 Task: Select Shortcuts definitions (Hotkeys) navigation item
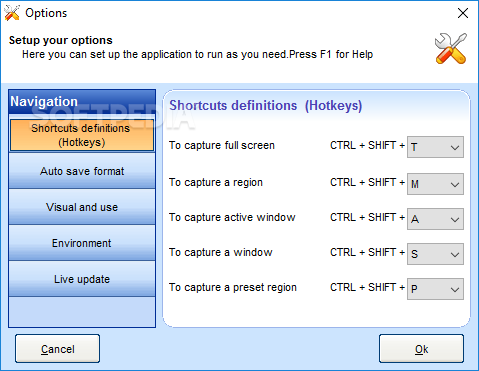coord(82,135)
